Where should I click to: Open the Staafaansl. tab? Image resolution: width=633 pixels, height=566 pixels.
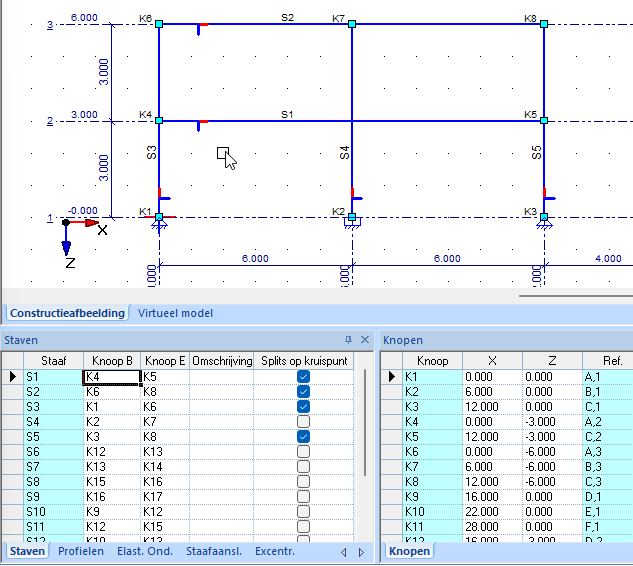(214, 551)
